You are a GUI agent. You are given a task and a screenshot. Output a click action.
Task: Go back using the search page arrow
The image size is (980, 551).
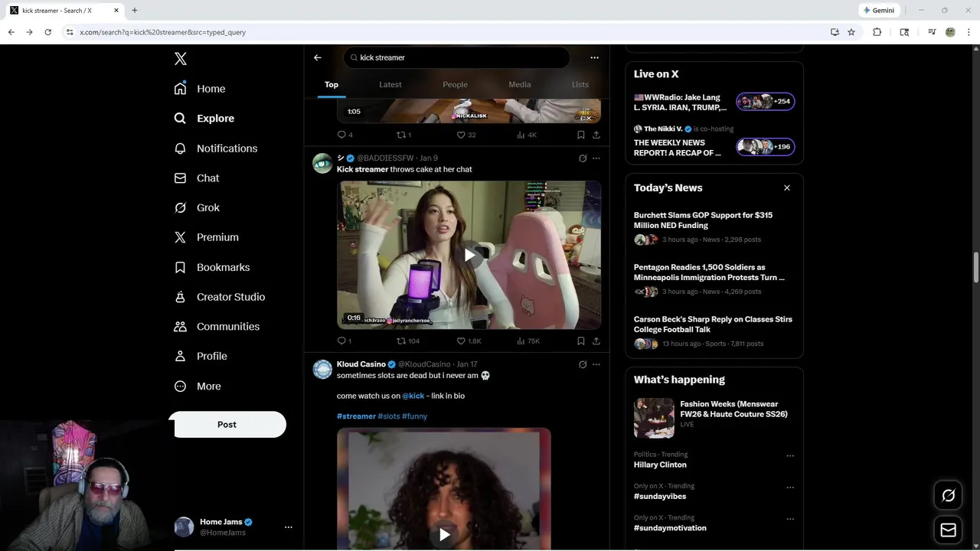coord(318,57)
